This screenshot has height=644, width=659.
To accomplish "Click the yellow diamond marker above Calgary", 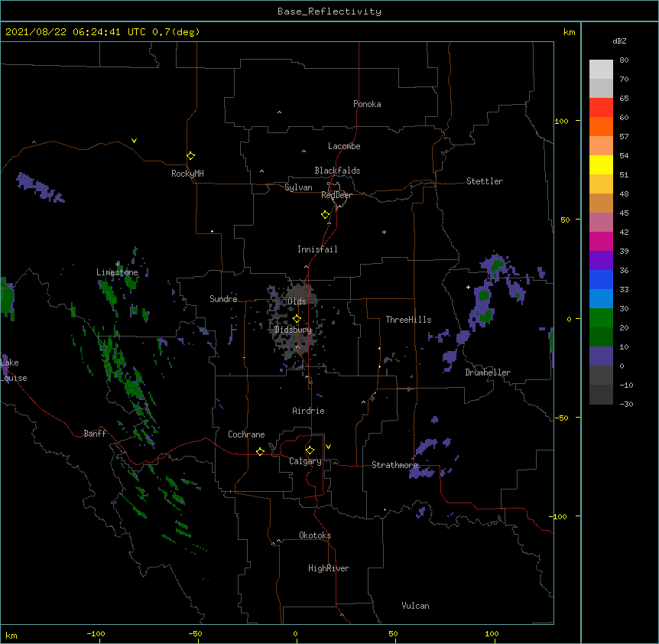I will tap(310, 450).
